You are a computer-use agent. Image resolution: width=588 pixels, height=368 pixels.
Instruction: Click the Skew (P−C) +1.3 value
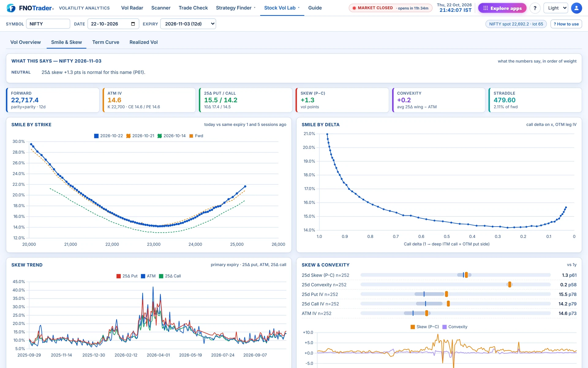[x=307, y=100]
